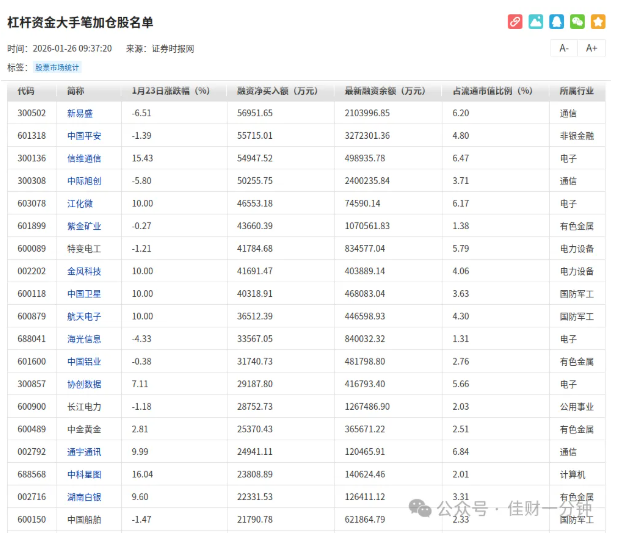
Task: Open stock link 信维通信
Action: [x=84, y=158]
